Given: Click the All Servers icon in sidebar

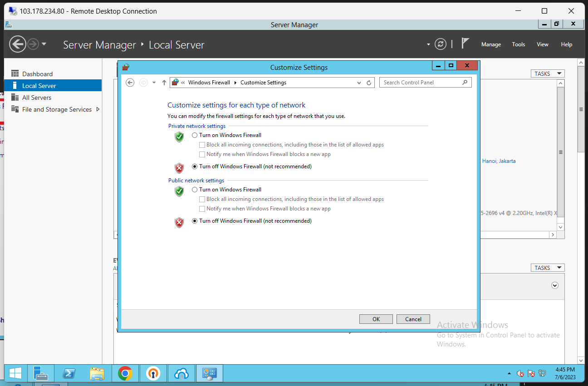Looking at the screenshot, I should (15, 97).
